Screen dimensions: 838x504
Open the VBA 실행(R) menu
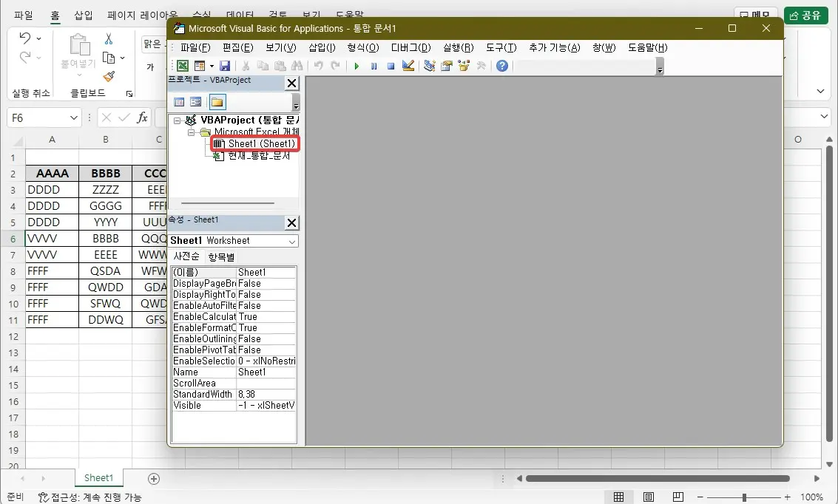(x=458, y=47)
